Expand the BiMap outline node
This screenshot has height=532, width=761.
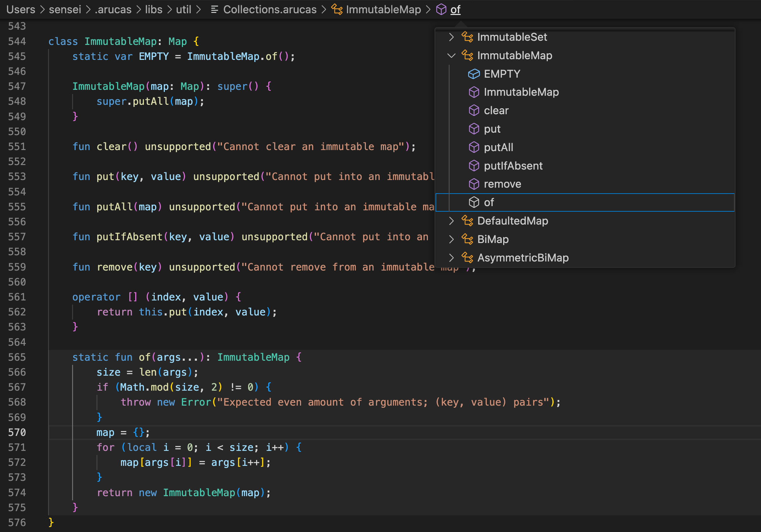[451, 239]
